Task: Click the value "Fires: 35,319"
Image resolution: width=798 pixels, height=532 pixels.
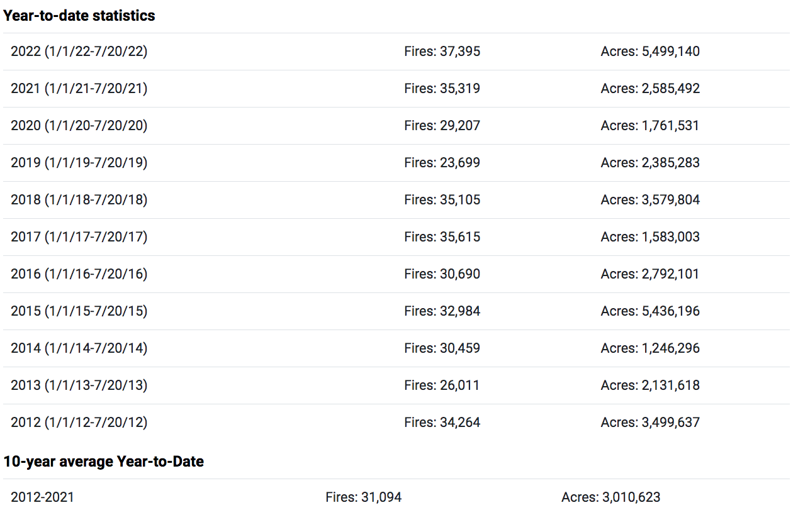Action: (x=442, y=89)
